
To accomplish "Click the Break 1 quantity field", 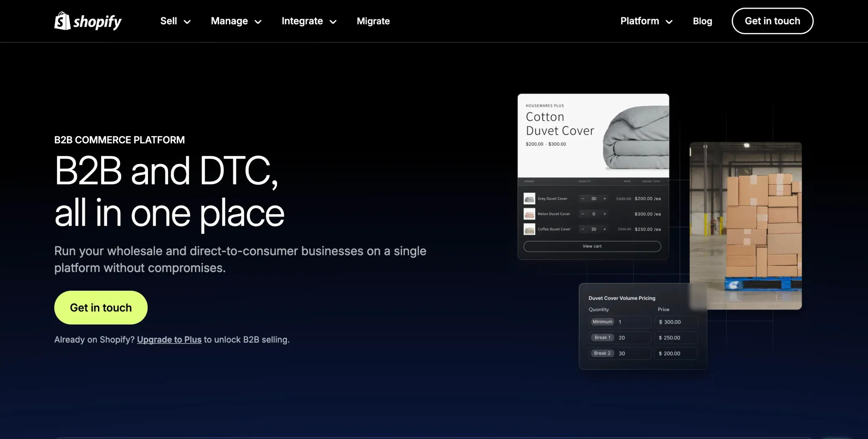I will (632, 338).
